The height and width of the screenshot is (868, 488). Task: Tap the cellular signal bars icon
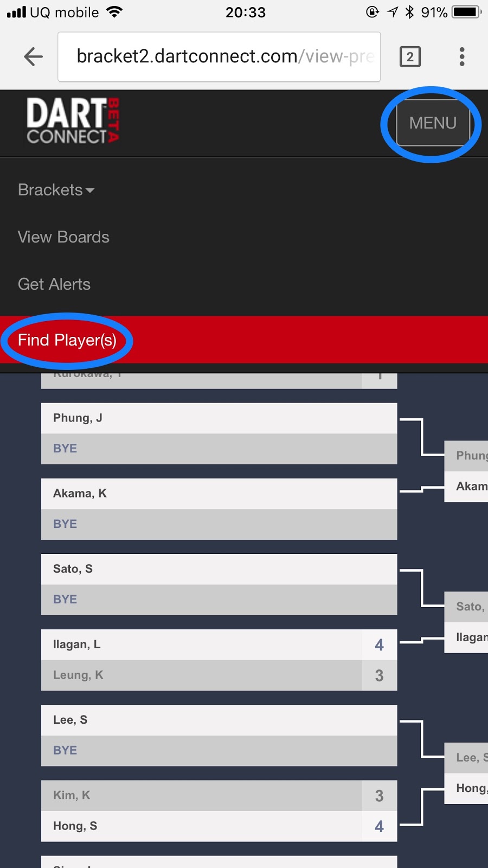coord(16,12)
